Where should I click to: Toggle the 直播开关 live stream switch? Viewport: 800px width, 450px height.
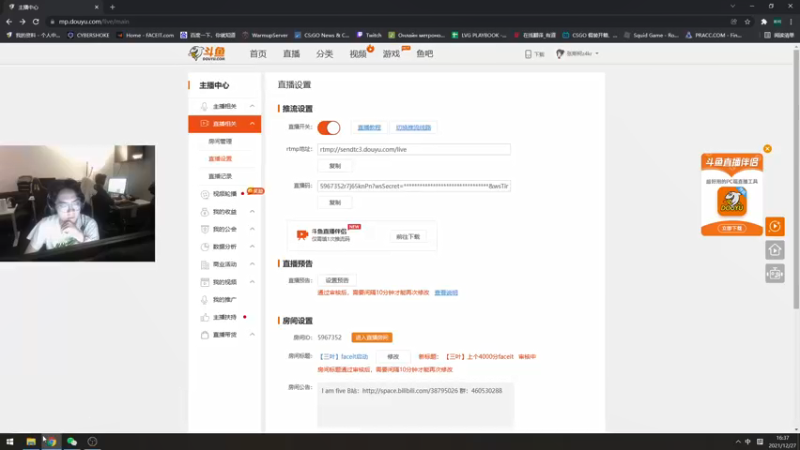[329, 128]
